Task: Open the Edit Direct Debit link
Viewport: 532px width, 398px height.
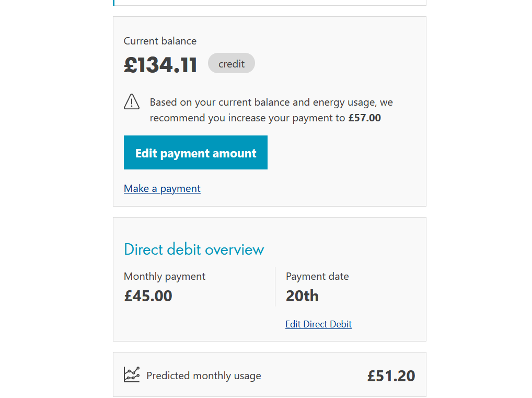Action: click(x=318, y=324)
